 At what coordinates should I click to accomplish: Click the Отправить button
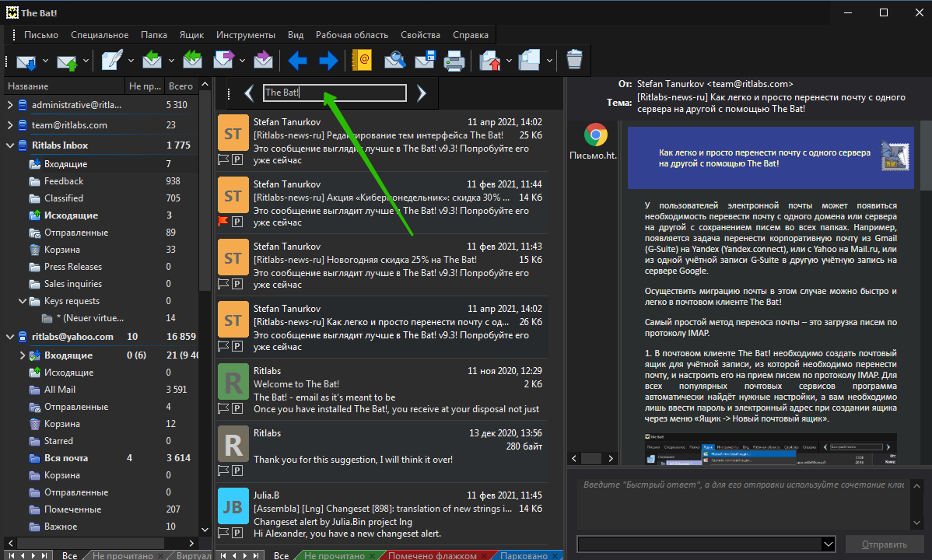tap(885, 544)
